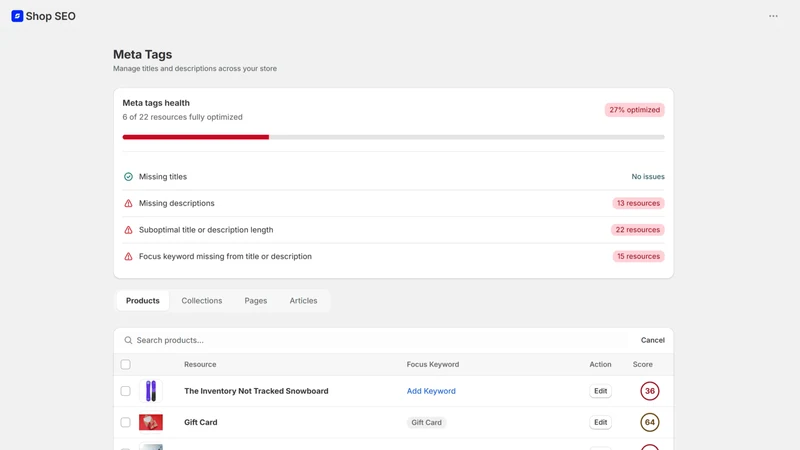Check the Inventory Not Tracked Snowboard row

[x=126, y=391]
